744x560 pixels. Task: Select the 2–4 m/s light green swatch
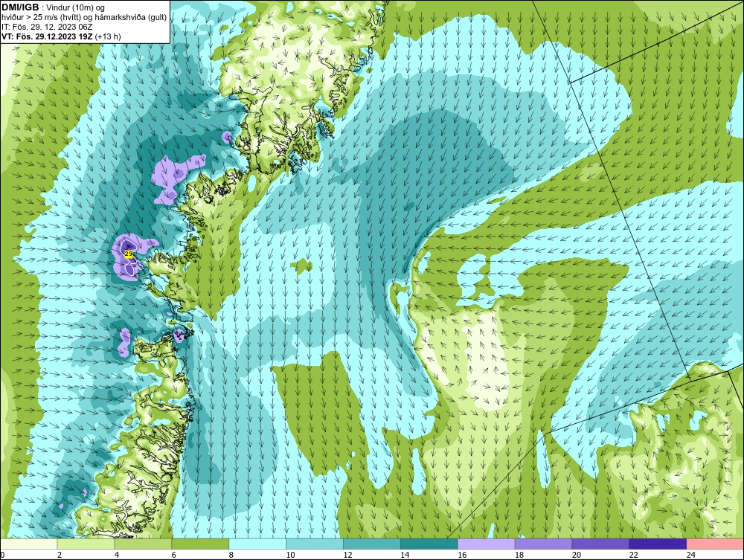[86, 544]
